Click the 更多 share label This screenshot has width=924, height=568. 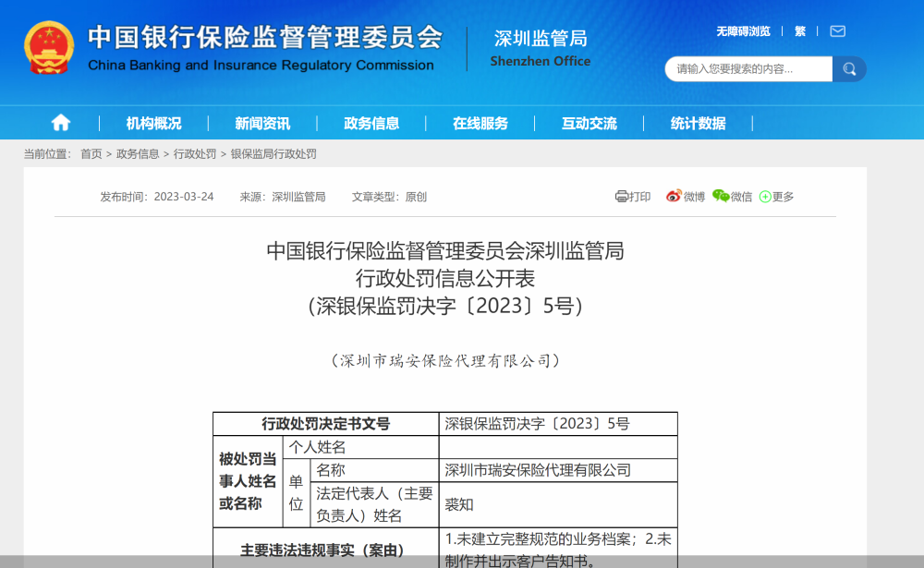point(784,197)
